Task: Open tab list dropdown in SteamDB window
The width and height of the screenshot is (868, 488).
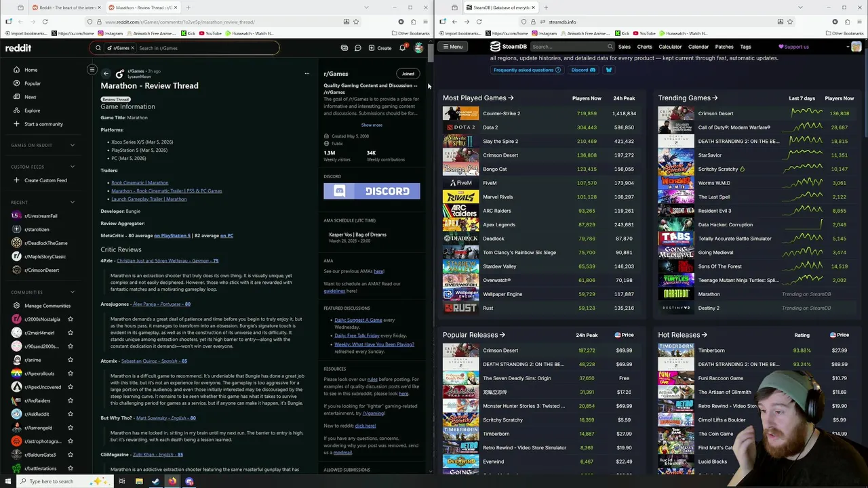Action: pos(800,7)
